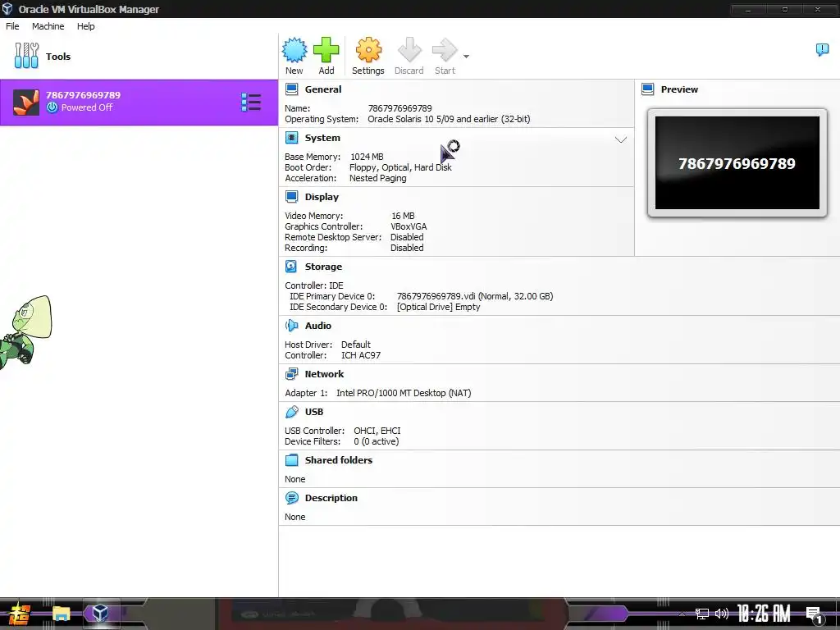Open the network icon in system tray
Image resolution: width=840 pixels, height=630 pixels.
point(702,614)
